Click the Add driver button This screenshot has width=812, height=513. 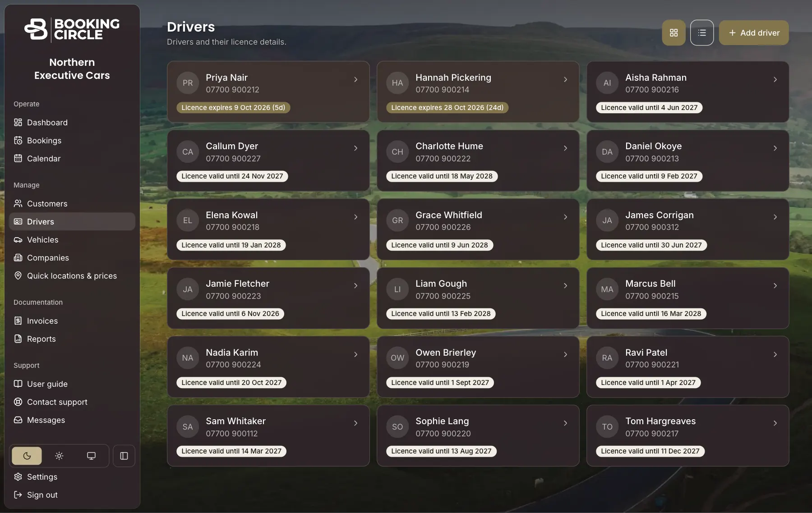coord(754,32)
